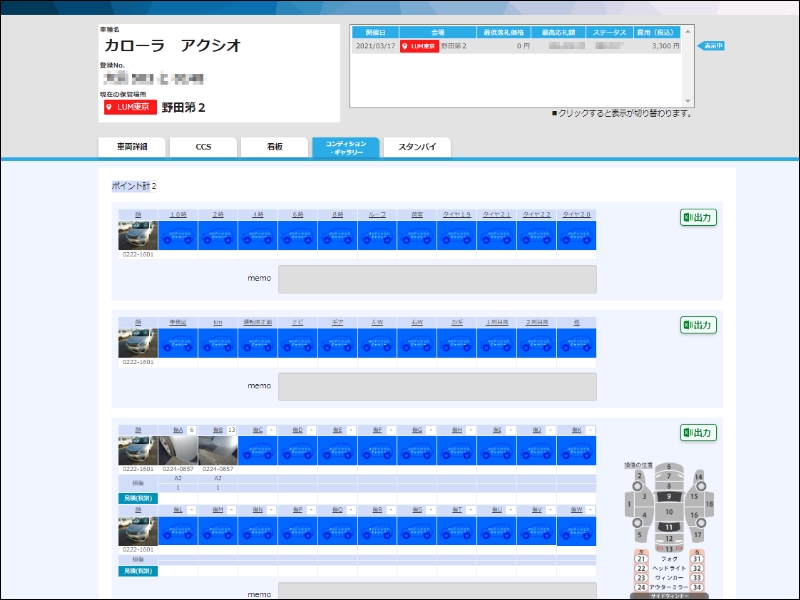This screenshot has width=800, height=600.
Task: Select panel 9 on the car body diagram
Action: (669, 497)
